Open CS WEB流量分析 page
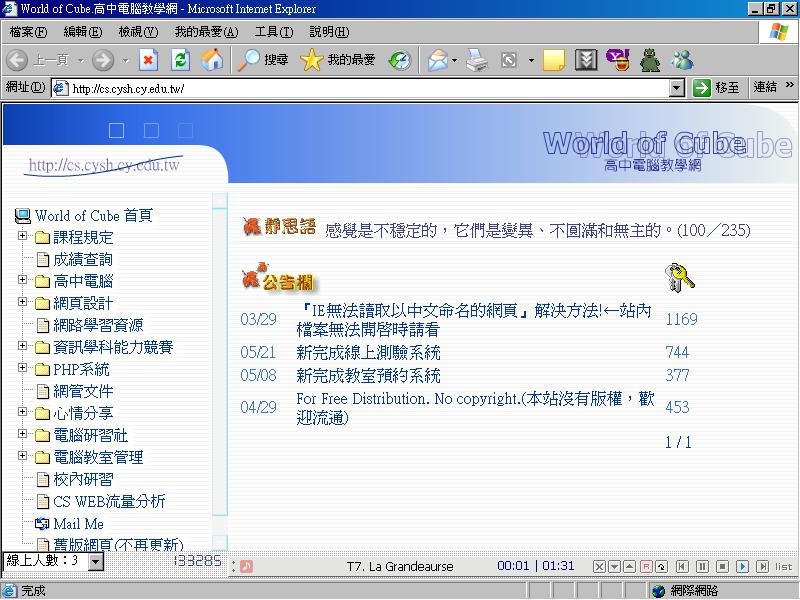This screenshot has height=600, width=800. point(109,502)
